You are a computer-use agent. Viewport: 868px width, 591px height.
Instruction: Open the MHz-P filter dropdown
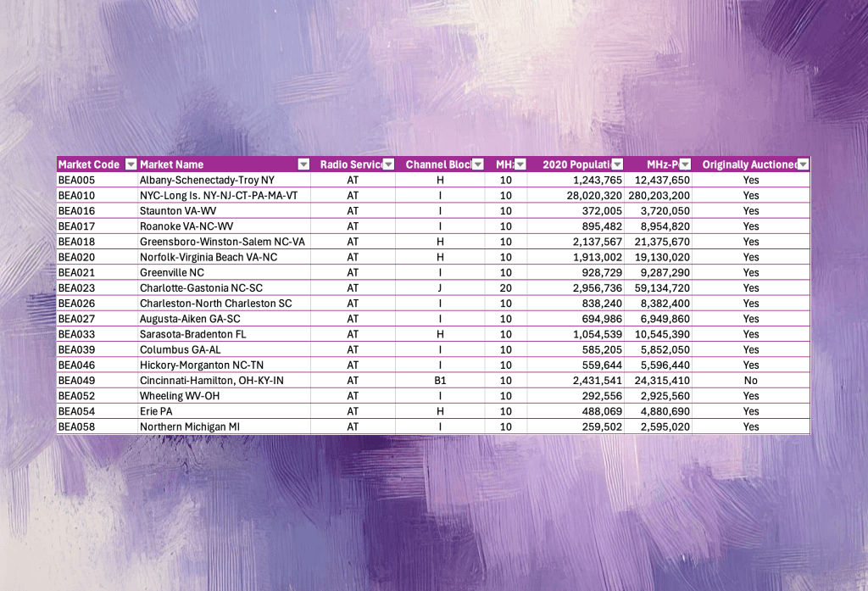pyautogui.click(x=683, y=164)
